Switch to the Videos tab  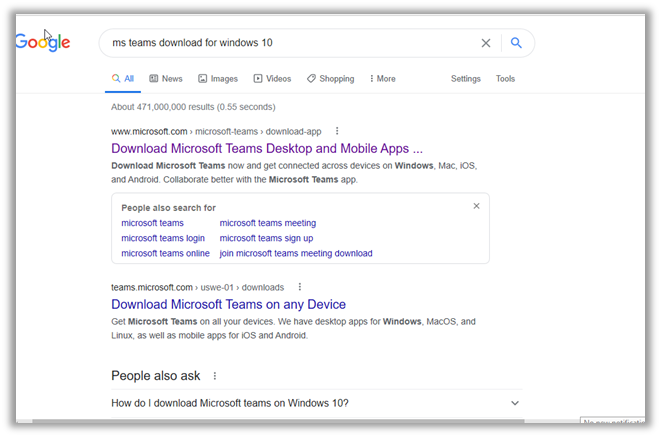pos(272,79)
